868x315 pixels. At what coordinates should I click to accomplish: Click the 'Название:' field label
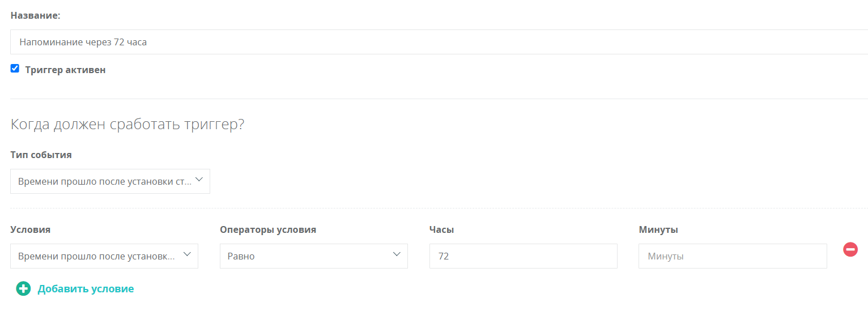click(x=36, y=15)
